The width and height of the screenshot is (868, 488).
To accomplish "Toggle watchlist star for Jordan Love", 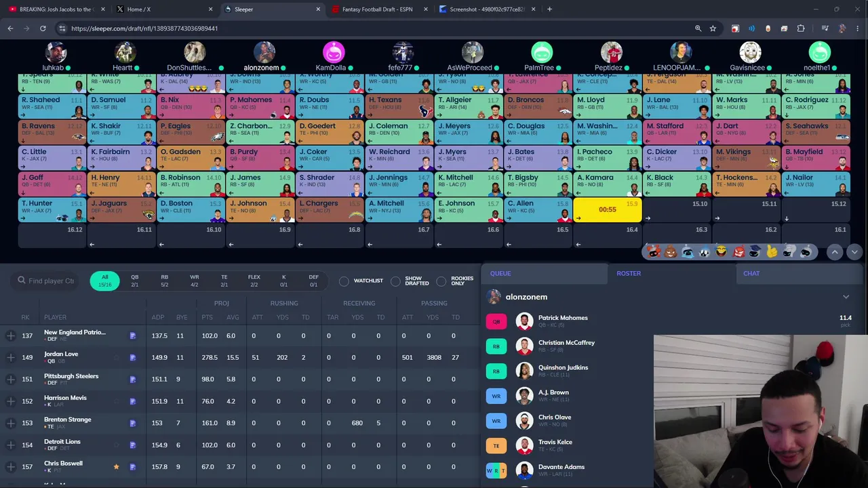I will (x=116, y=357).
